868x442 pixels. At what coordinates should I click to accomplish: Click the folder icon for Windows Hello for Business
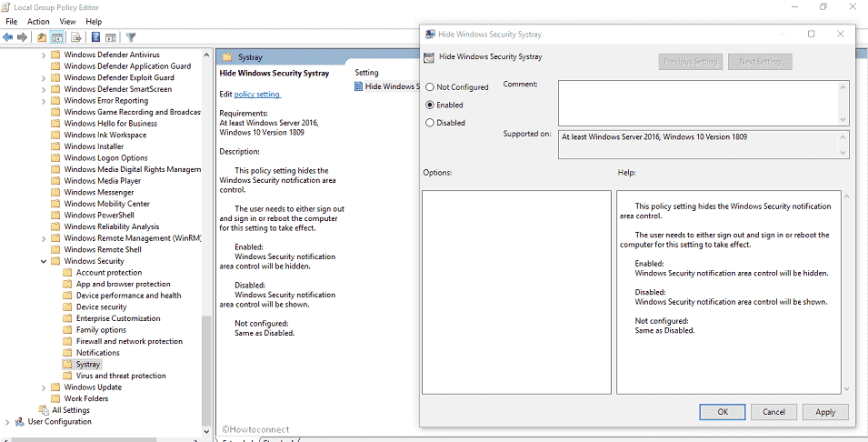point(55,124)
